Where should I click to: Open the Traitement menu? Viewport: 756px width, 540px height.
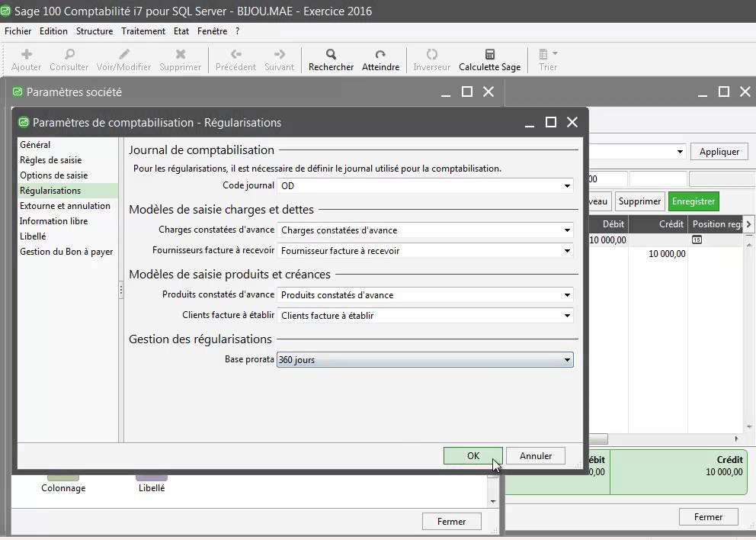pos(143,31)
